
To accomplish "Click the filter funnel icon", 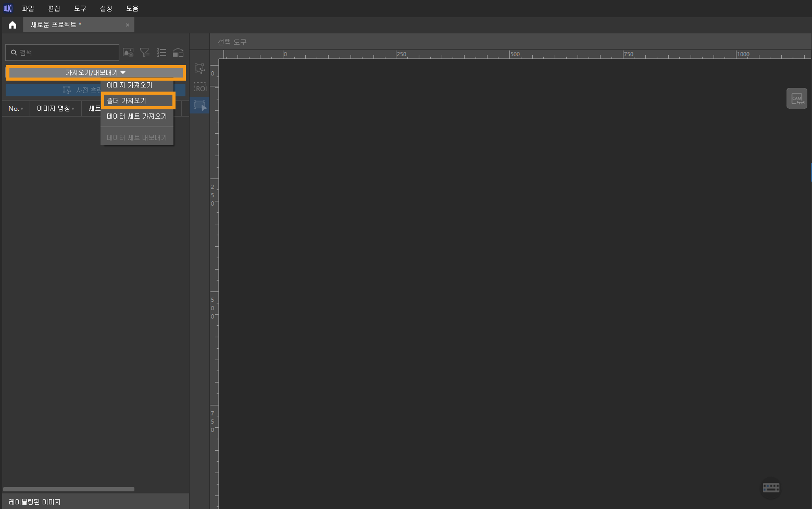I will 145,53.
